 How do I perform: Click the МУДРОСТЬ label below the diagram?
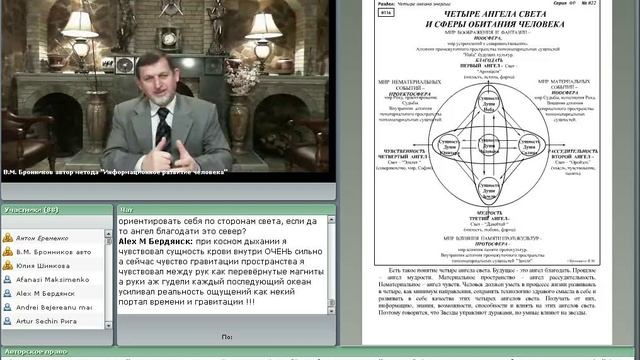coord(489,213)
